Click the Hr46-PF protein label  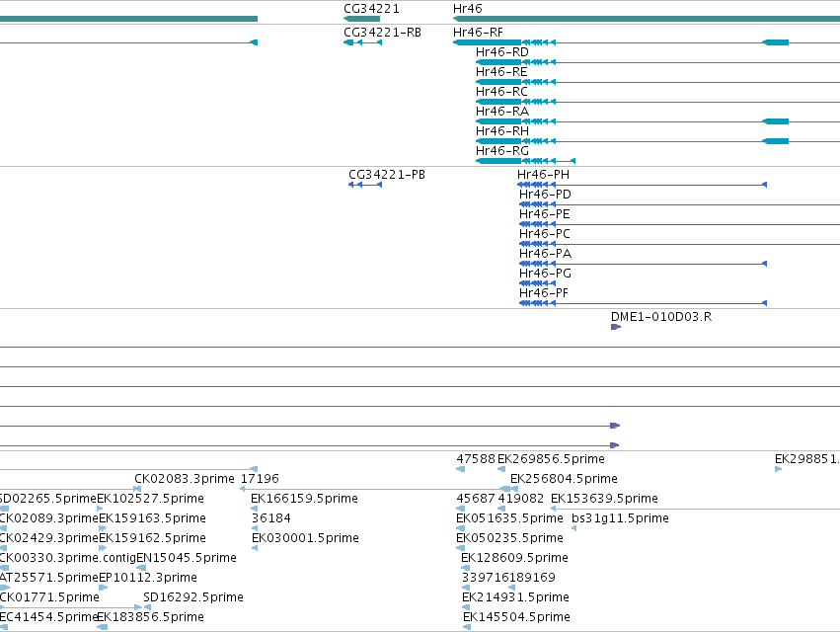pyautogui.click(x=543, y=293)
